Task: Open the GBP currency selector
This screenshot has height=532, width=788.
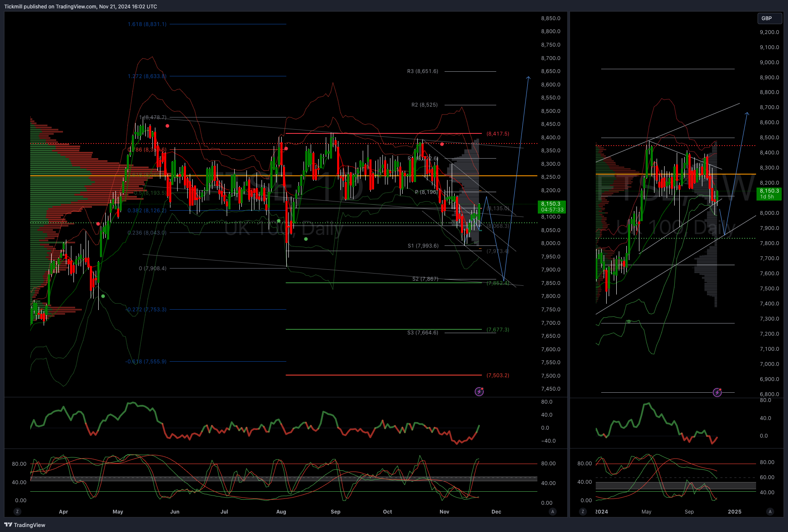Action: 770,18
